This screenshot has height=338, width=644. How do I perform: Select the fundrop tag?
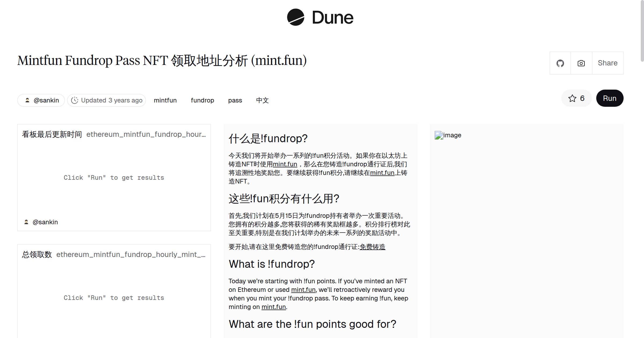pyautogui.click(x=202, y=100)
